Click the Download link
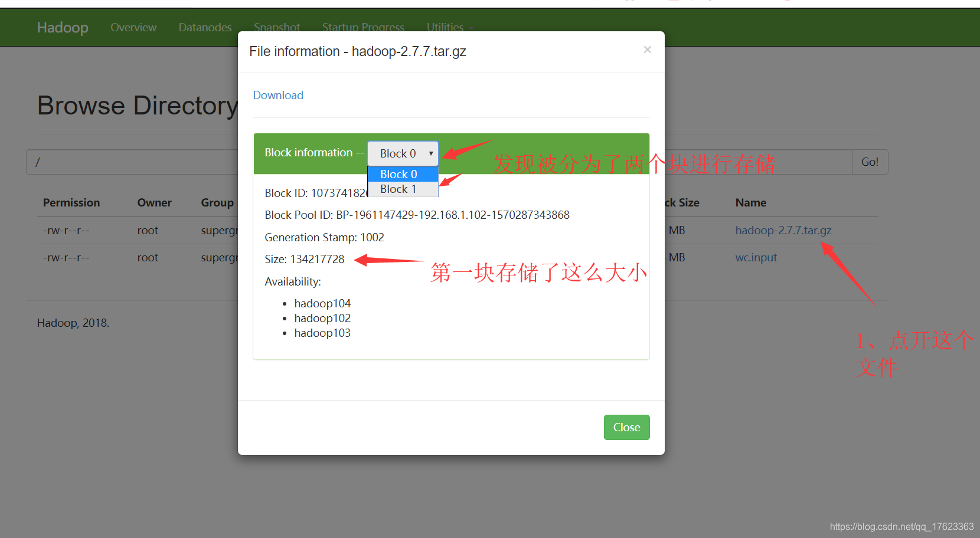Image resolution: width=980 pixels, height=538 pixels. click(278, 95)
